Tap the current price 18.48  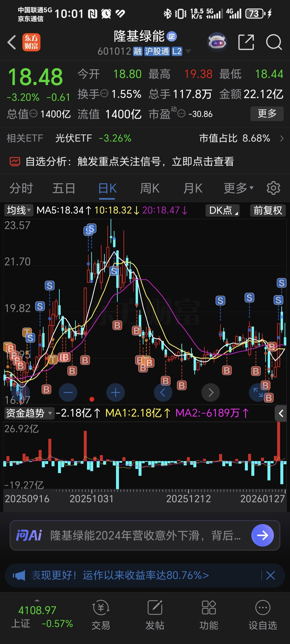(x=35, y=77)
